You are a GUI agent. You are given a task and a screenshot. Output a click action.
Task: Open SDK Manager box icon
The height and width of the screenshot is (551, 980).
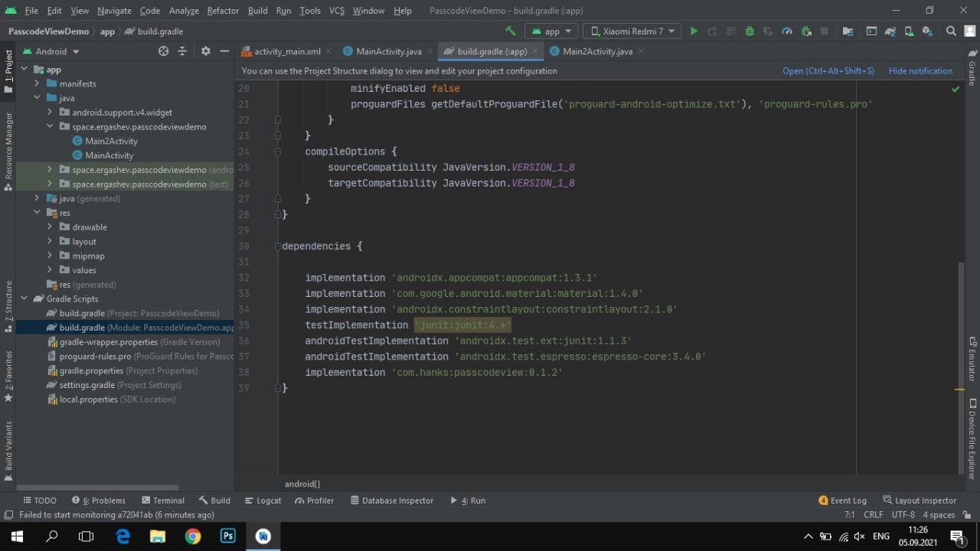coord(927,31)
